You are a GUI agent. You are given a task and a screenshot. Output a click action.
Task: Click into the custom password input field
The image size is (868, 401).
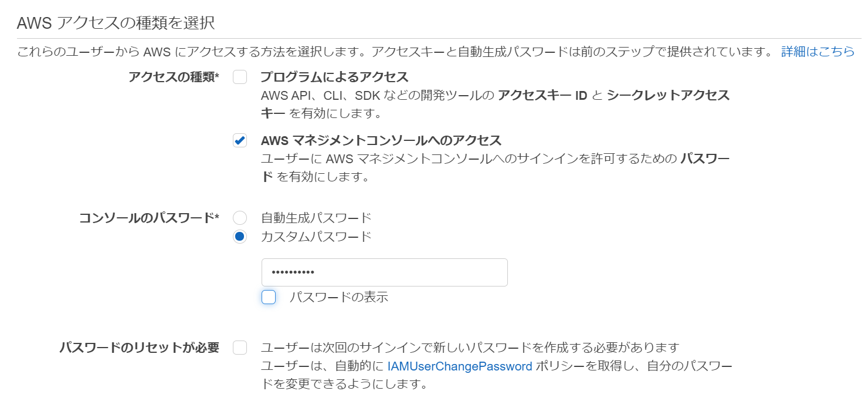[384, 272]
